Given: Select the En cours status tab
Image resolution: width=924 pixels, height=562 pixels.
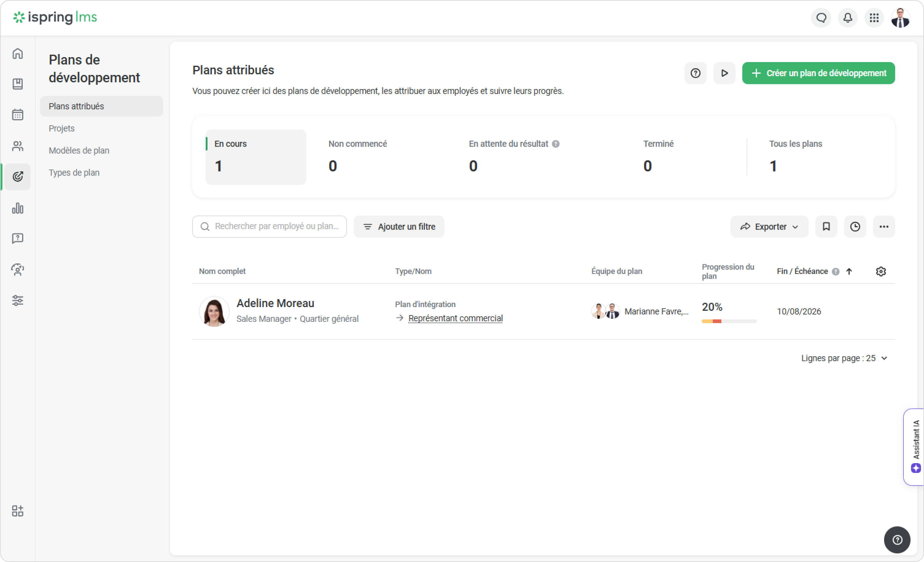Looking at the screenshot, I should (256, 157).
